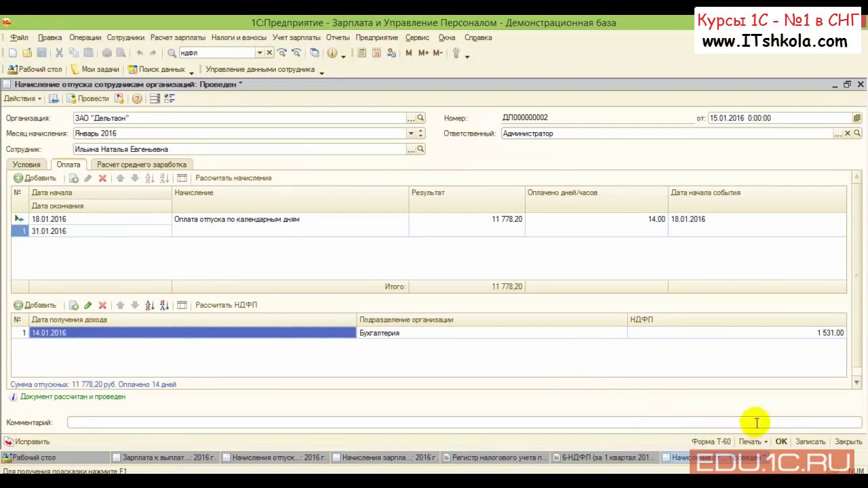Open the Calculator icon in toolbar
The image size is (868, 488).
coord(362,53)
